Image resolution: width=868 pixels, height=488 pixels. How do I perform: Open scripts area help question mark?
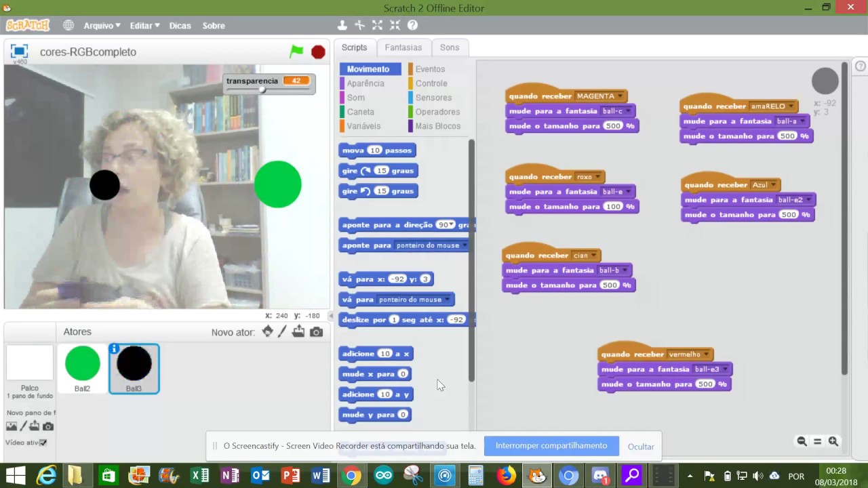point(860,66)
